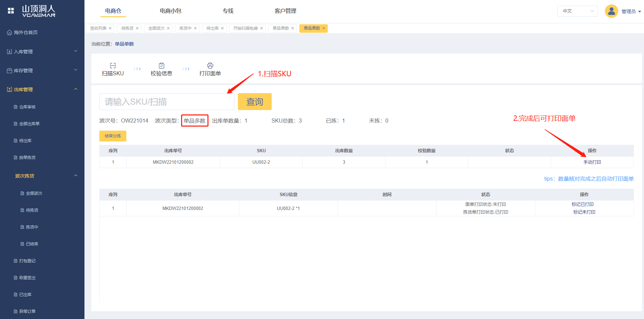This screenshot has height=319, width=644.
Task: Close the active 单品单数 tab
Action: [324, 28]
